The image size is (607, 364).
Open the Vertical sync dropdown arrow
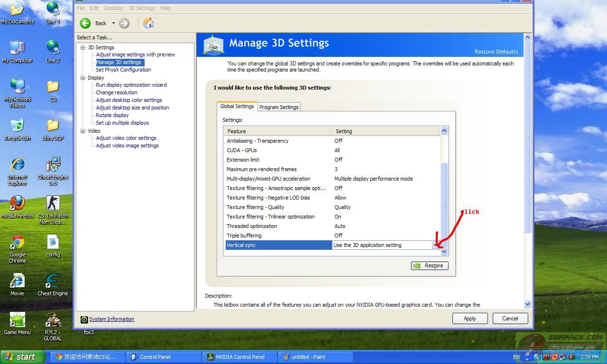[x=435, y=245]
